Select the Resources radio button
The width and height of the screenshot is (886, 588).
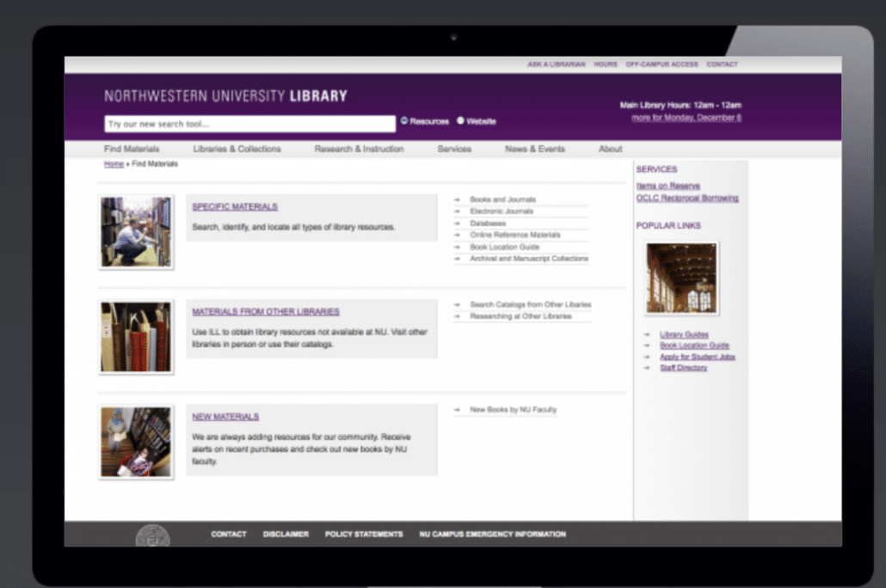(x=404, y=121)
